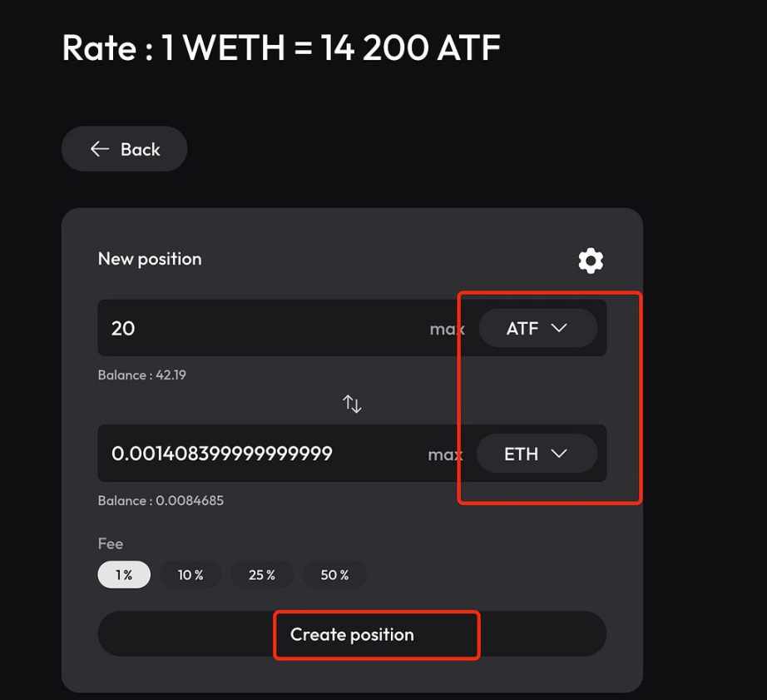
Task: Pick the 25 % fee option
Action: pyautogui.click(x=261, y=575)
